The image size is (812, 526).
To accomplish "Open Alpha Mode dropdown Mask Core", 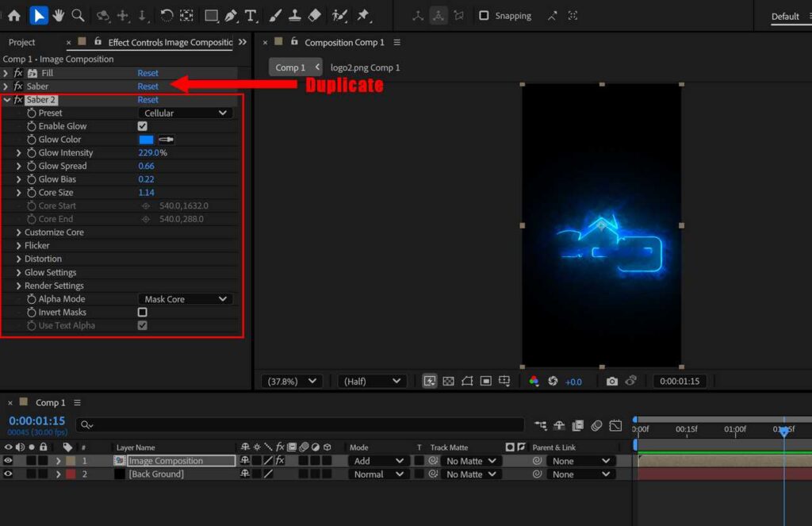I will [x=185, y=299].
